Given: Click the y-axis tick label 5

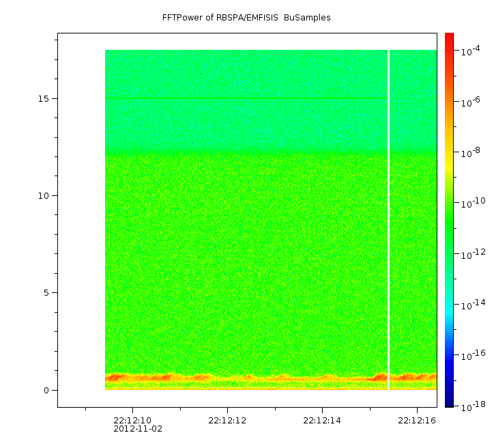Looking at the screenshot, I should tap(45, 293).
